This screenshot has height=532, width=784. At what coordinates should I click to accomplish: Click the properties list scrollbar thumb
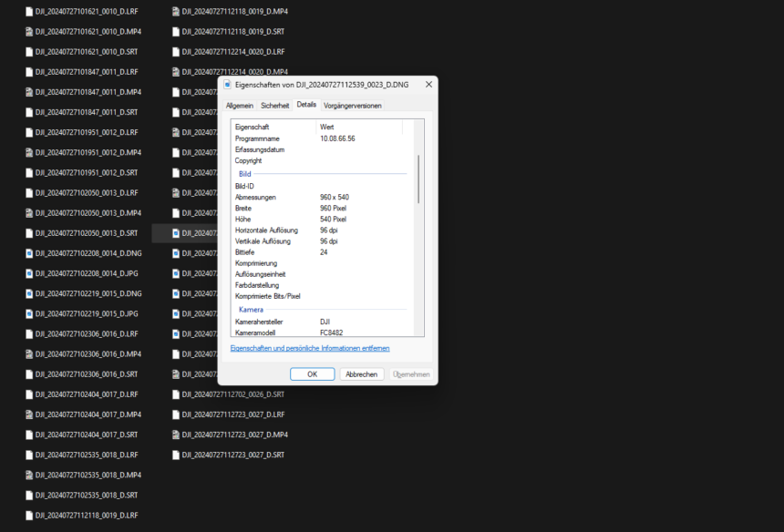coord(418,179)
